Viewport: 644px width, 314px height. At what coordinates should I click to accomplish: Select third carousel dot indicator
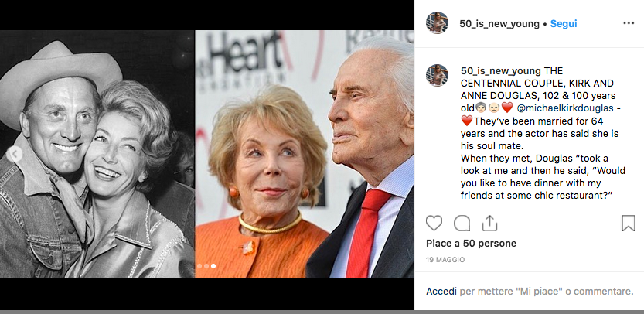(x=213, y=266)
